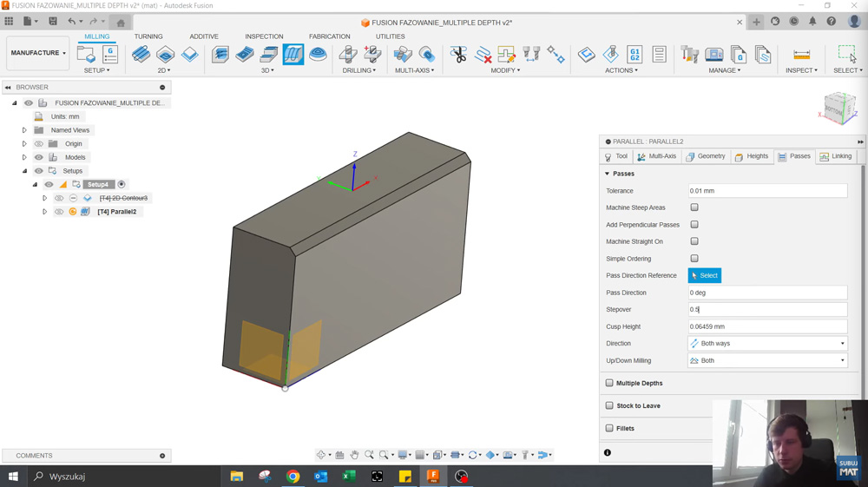Click the Select button for Pass Direction Reference
Viewport: 868px width, 487px height.
click(704, 275)
